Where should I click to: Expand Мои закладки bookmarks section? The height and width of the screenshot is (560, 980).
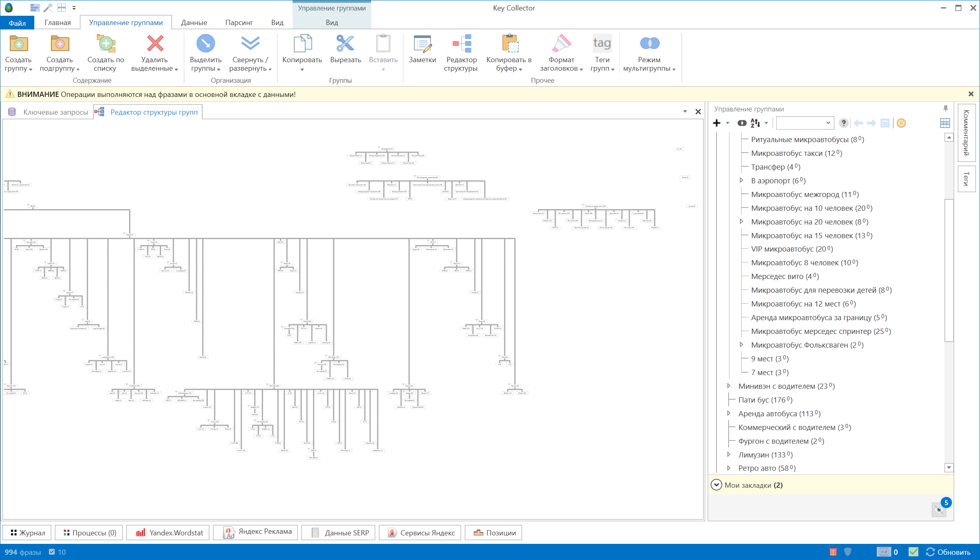coord(717,485)
